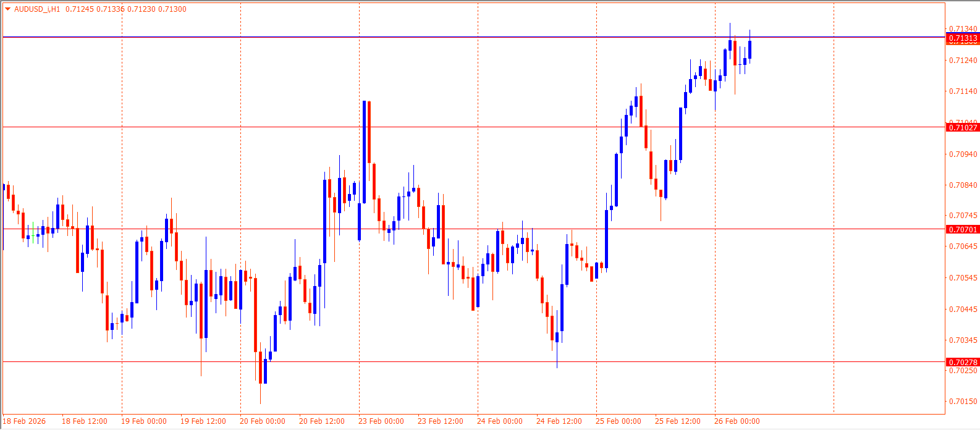This screenshot has width=980, height=430.
Task: Click the AUDUSD_i,H1 chart title
Action: click(x=37, y=9)
